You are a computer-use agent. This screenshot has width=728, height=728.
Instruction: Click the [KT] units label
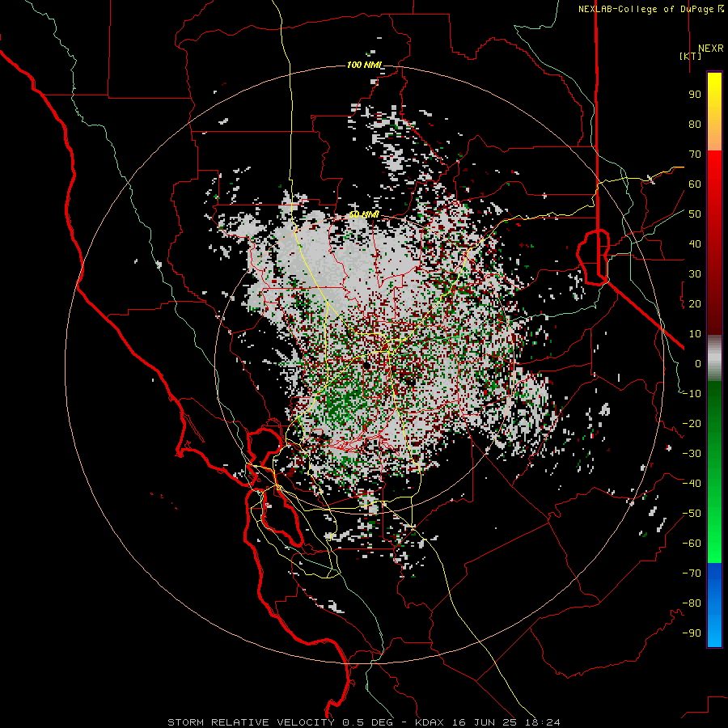pos(690,56)
